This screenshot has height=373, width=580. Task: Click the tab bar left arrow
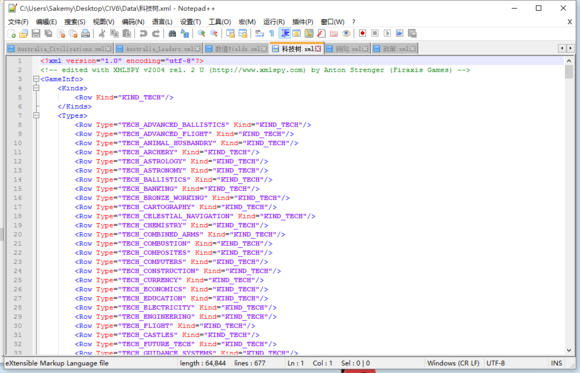[x=562, y=48]
